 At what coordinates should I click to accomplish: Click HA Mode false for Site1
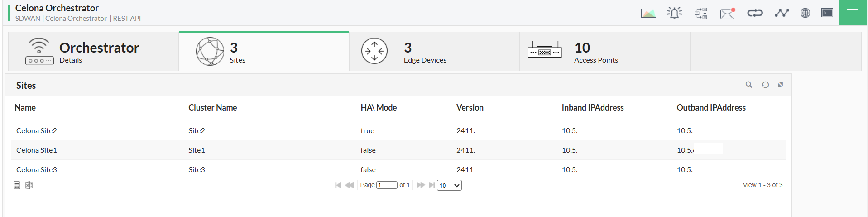pos(368,150)
